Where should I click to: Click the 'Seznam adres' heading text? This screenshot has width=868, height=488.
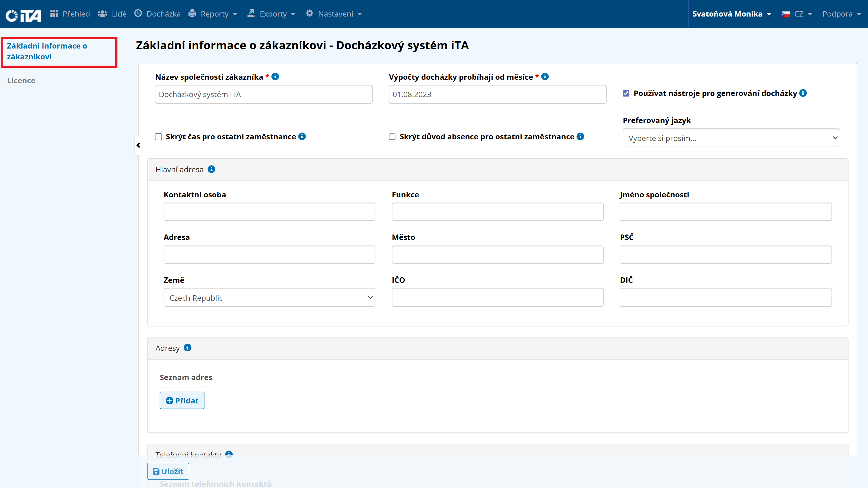click(186, 377)
